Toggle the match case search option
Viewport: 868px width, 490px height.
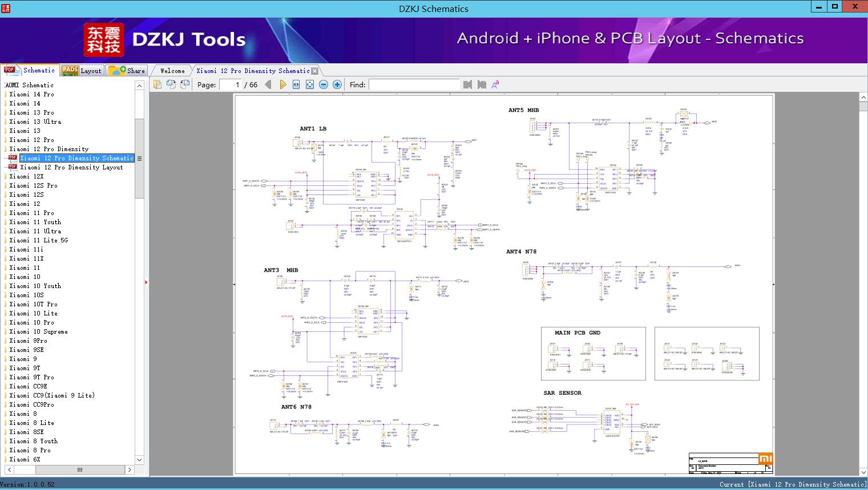495,84
